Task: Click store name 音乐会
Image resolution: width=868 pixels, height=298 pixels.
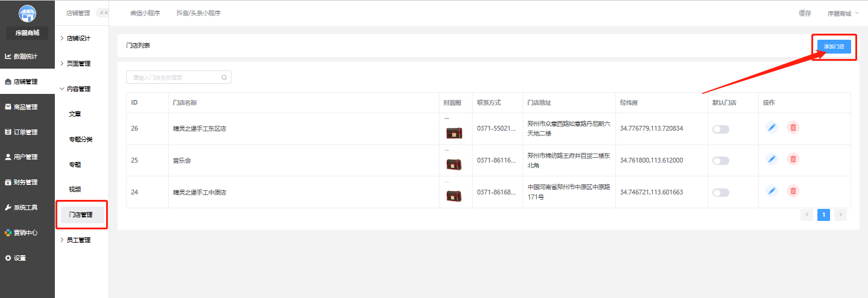Action: point(182,161)
